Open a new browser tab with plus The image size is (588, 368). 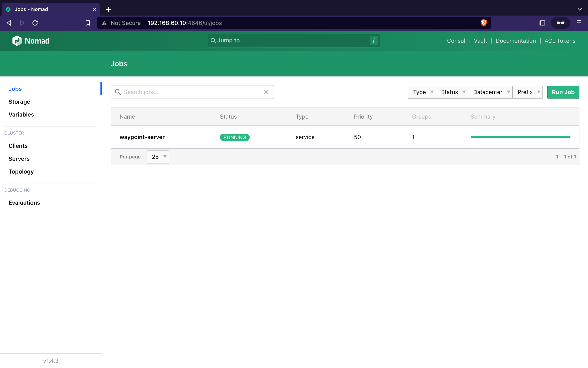(109, 9)
